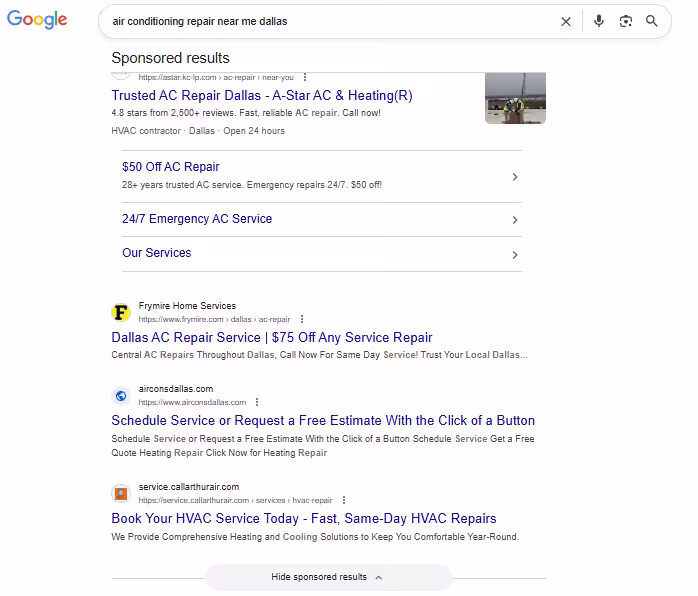Open Schedule Service or Request Free Estimate link
This screenshot has height=596, width=698.
[x=323, y=421]
